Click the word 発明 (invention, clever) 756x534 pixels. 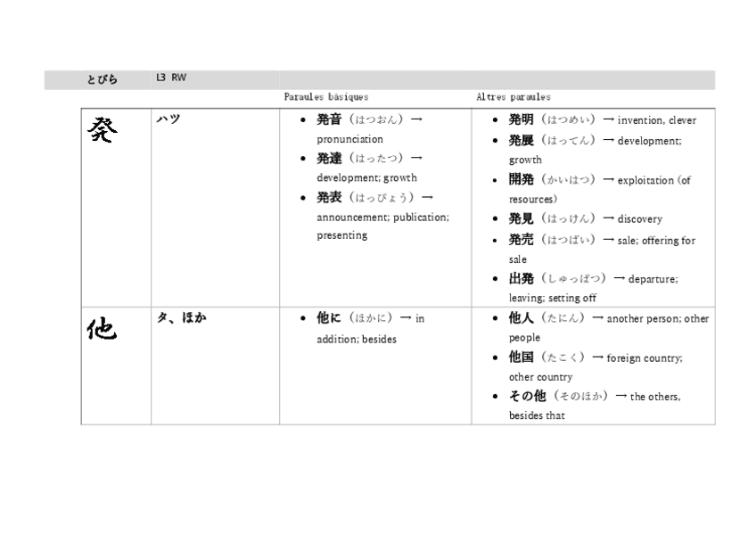click(521, 119)
